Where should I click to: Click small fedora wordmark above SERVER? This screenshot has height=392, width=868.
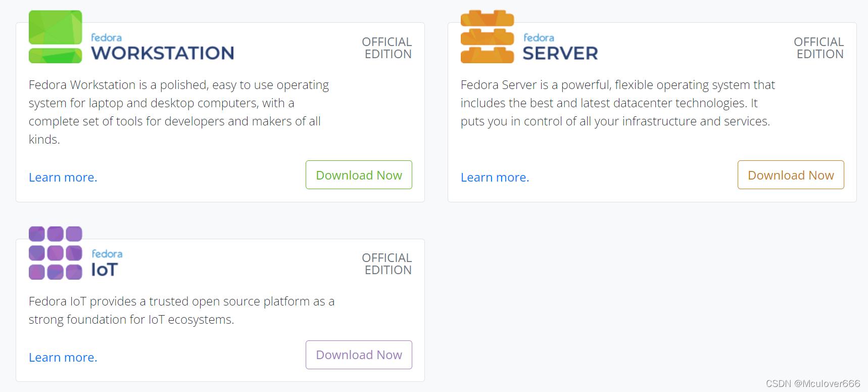[539, 37]
